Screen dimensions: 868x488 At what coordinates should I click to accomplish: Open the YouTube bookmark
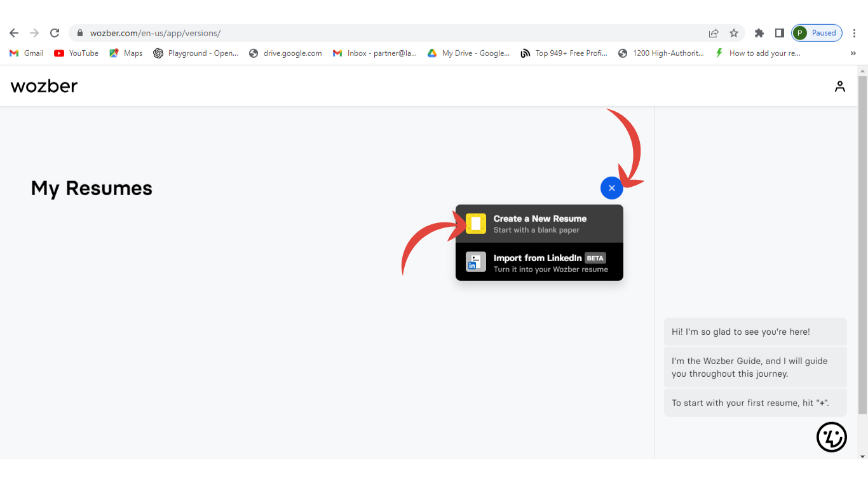(x=76, y=53)
